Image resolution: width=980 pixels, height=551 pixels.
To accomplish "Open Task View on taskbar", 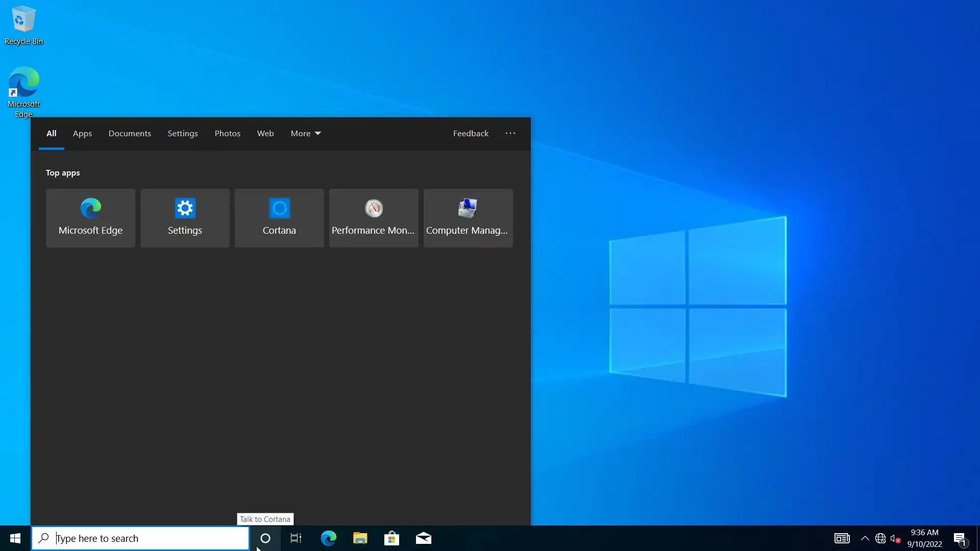I will (x=296, y=538).
